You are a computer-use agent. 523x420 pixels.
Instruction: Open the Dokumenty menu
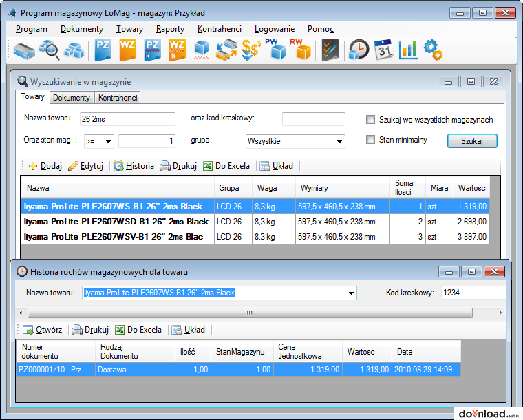click(x=82, y=29)
